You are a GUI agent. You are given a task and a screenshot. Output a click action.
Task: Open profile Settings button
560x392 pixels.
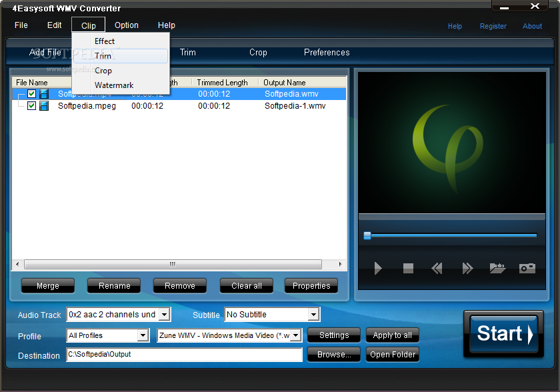[334, 335]
